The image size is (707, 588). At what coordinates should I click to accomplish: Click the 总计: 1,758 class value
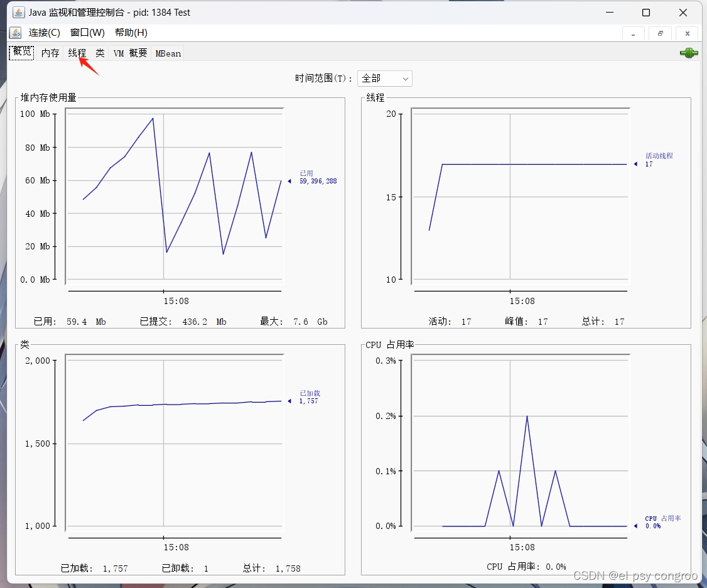pyautogui.click(x=271, y=569)
